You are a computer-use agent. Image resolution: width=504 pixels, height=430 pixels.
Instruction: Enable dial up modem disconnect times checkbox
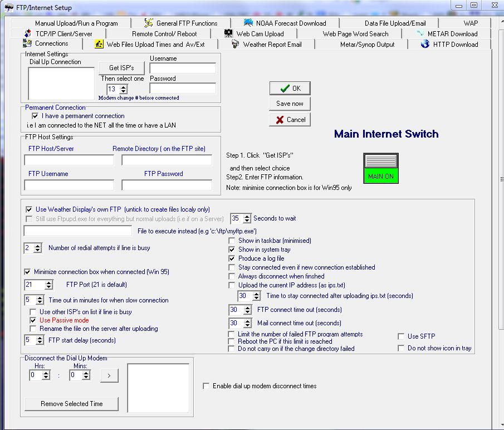pos(206,386)
